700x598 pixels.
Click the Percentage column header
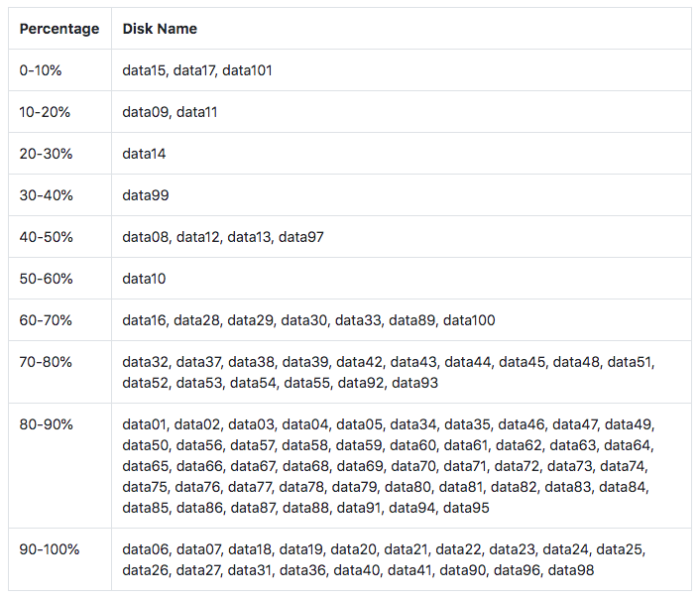click(59, 29)
